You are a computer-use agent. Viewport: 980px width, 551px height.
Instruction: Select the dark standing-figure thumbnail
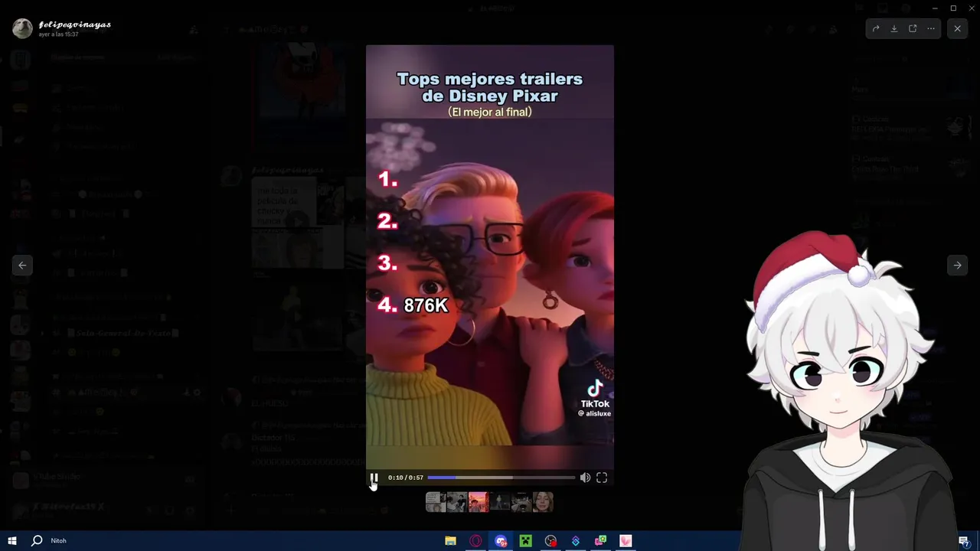point(500,502)
